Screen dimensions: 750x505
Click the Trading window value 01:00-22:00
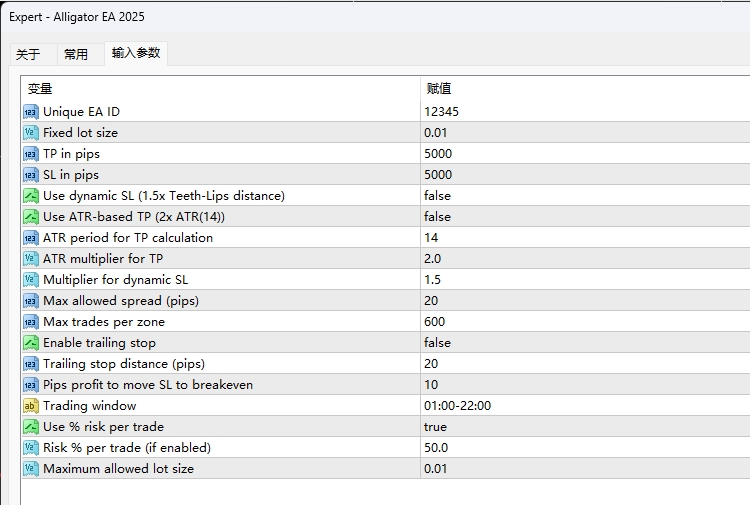(457, 406)
